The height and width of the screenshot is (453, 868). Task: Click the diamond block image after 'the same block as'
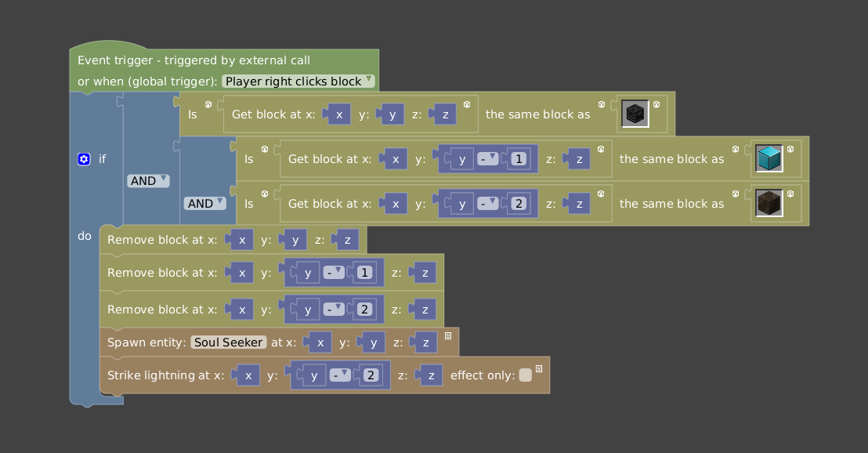pyautogui.click(x=769, y=158)
